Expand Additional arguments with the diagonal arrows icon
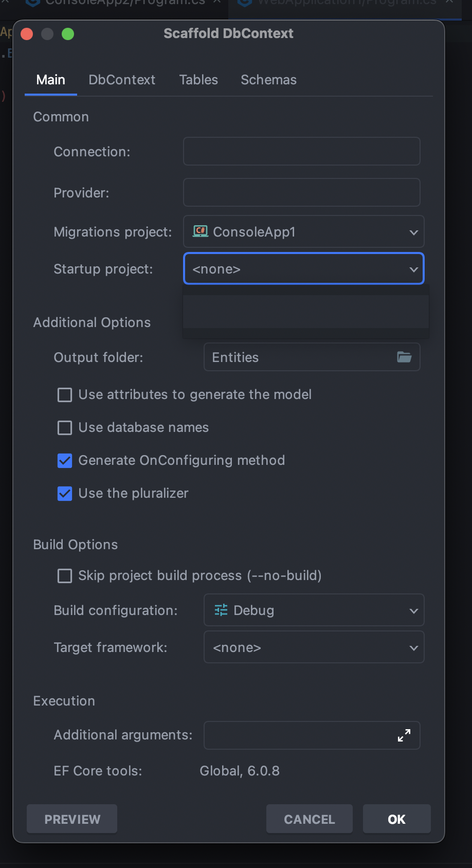472x868 pixels. [404, 735]
